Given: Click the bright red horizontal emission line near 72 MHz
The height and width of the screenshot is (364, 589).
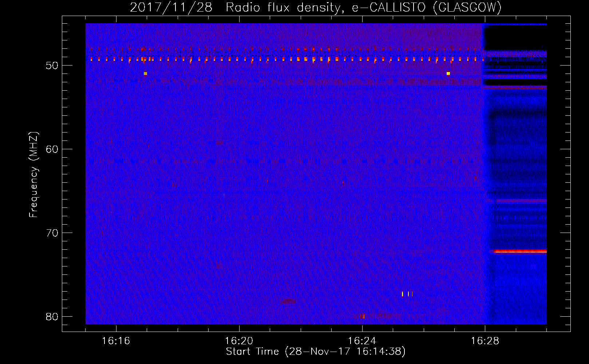Looking at the screenshot, I should pos(520,251).
